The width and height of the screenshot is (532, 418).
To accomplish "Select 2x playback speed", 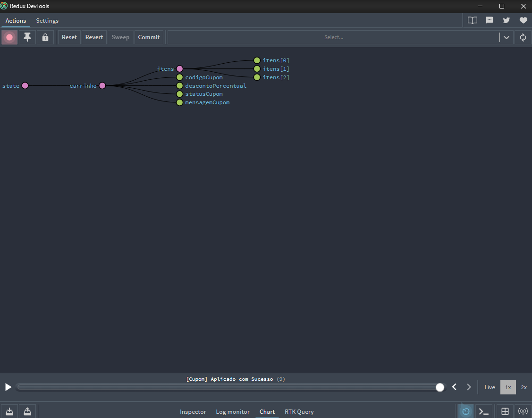I will tap(524, 387).
